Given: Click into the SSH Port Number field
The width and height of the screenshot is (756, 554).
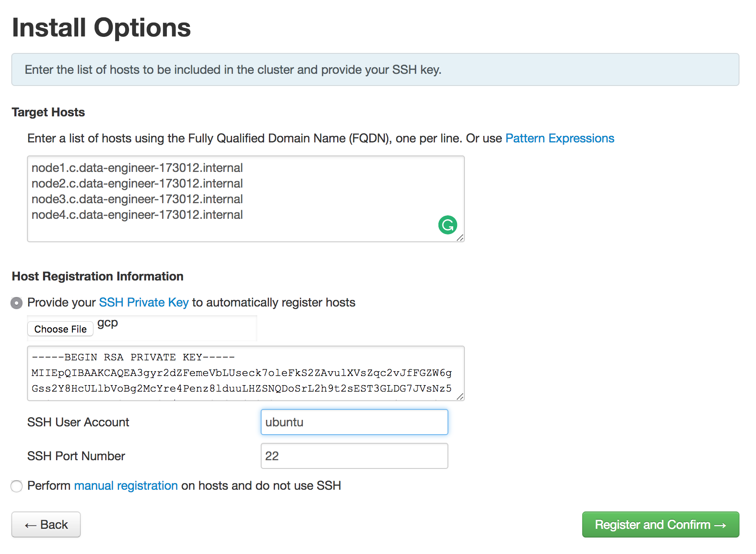Looking at the screenshot, I should (x=354, y=456).
